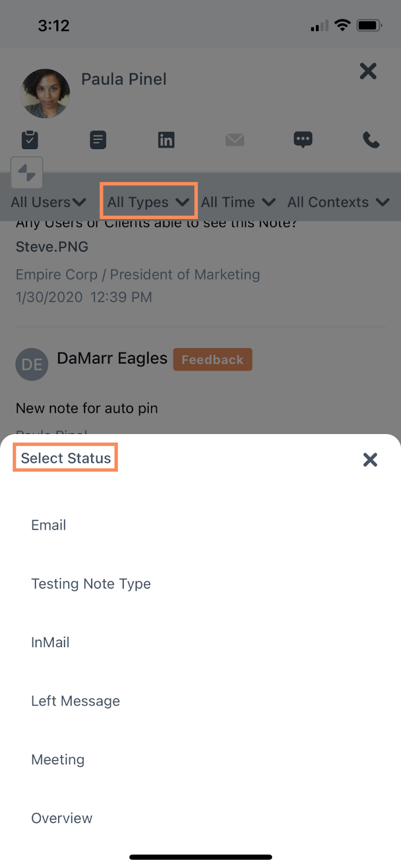401x868 pixels.
Task: Select the Meeting note type
Action: pos(58,759)
